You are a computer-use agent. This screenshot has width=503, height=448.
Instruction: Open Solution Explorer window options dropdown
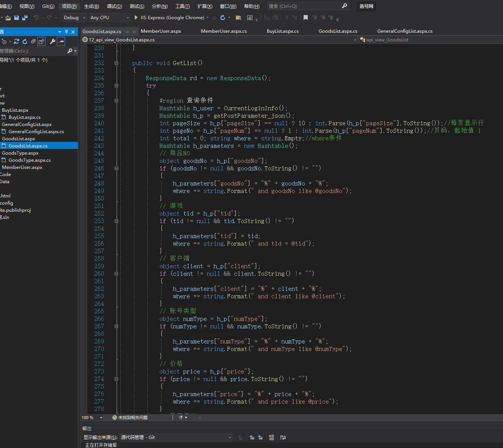[60, 32]
